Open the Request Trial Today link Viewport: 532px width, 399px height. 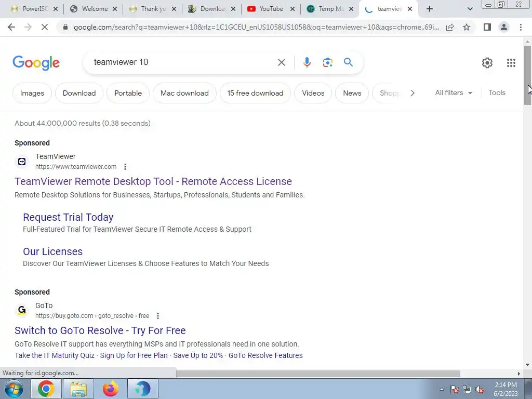coord(68,217)
